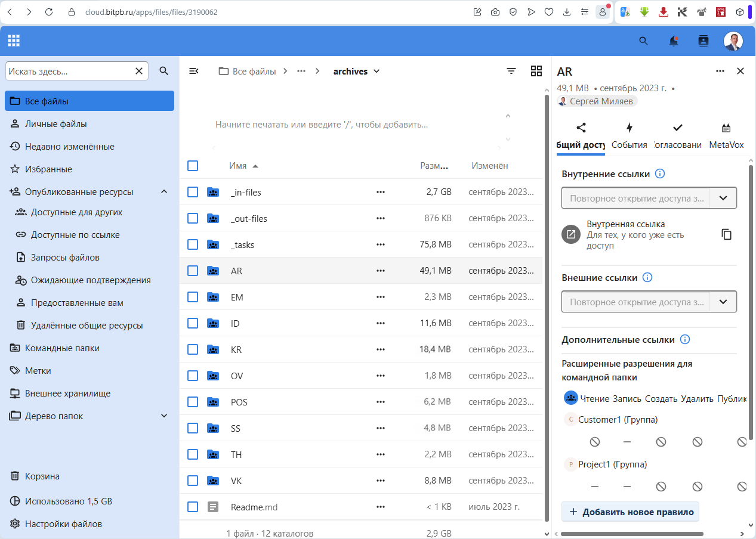Open the AR sidebar three-dot actions menu
756x539 pixels.
tap(720, 71)
